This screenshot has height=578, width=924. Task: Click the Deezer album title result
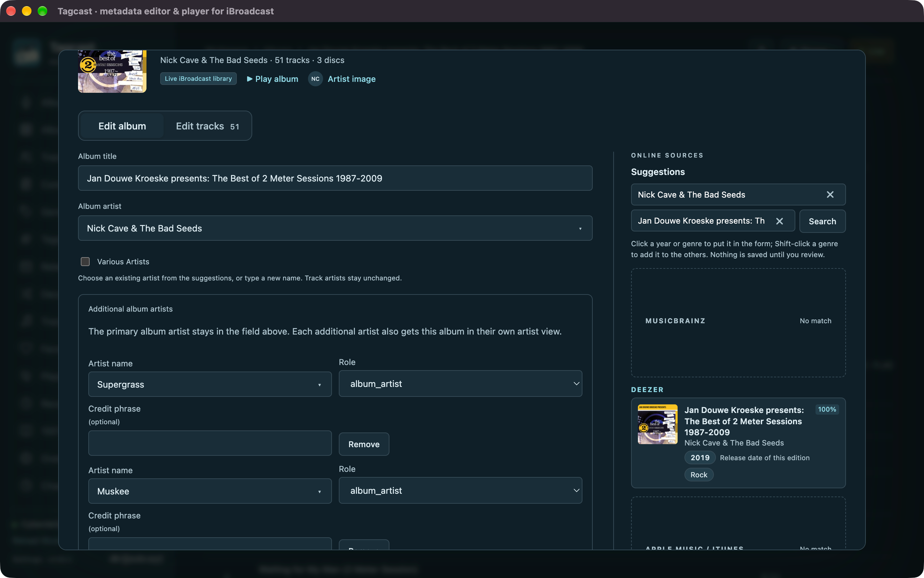(744, 421)
